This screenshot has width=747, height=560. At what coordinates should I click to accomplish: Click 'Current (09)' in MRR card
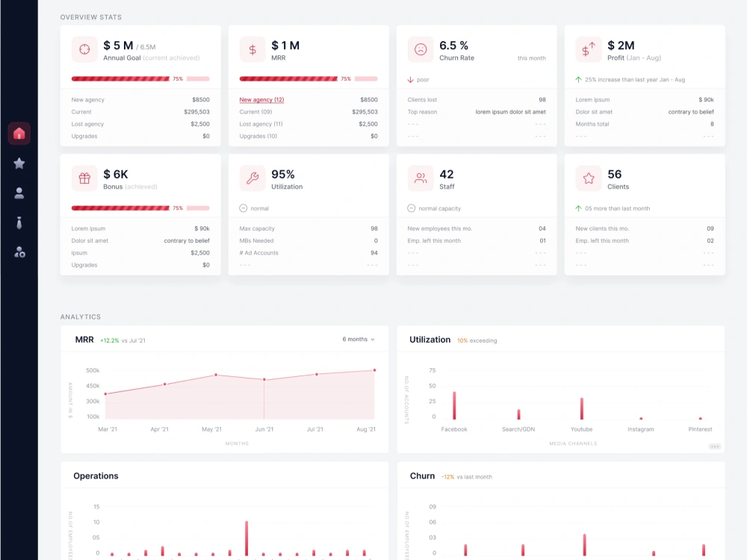point(255,112)
